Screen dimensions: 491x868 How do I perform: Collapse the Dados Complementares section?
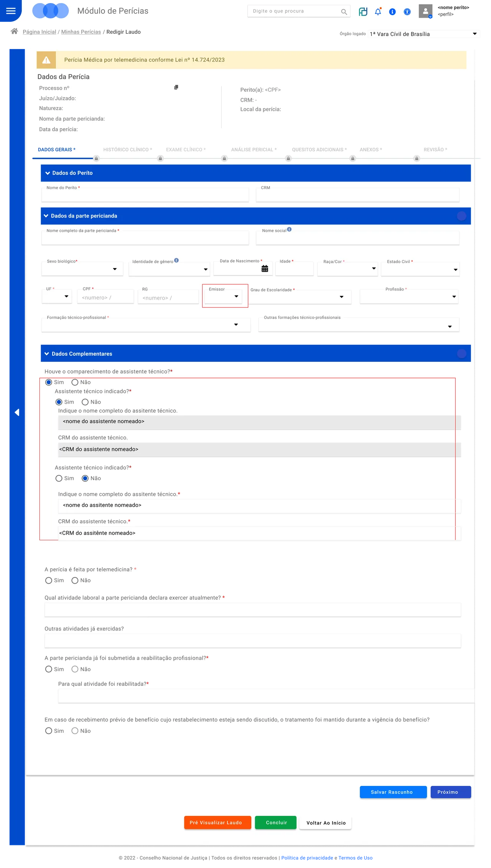pos(47,354)
